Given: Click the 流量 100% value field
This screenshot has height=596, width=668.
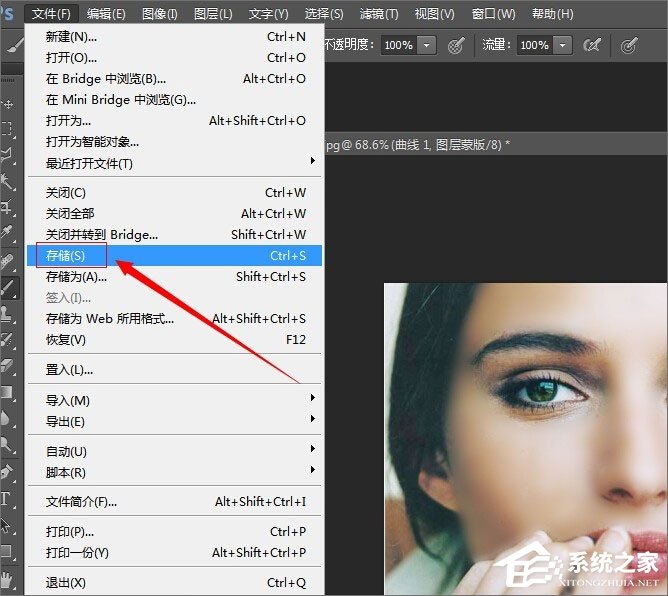Looking at the screenshot, I should [535, 45].
